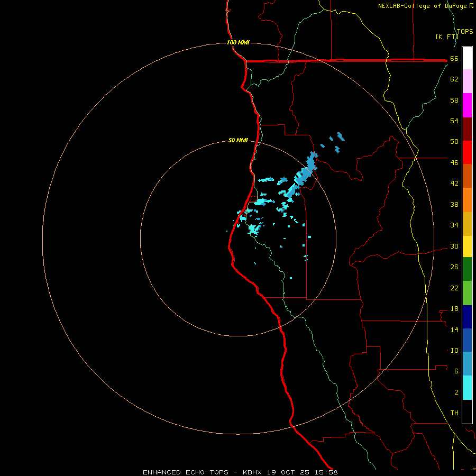
Task: Click the bright orange legend swatch
Action: pos(467,200)
